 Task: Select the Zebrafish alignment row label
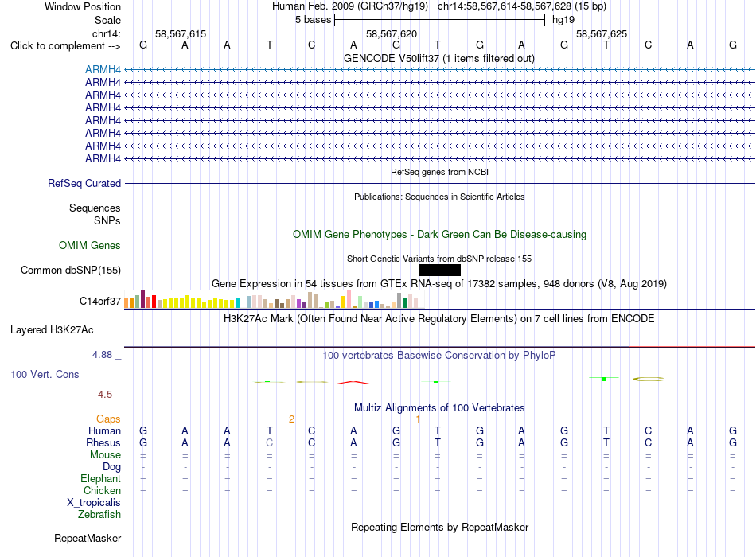pos(99,515)
